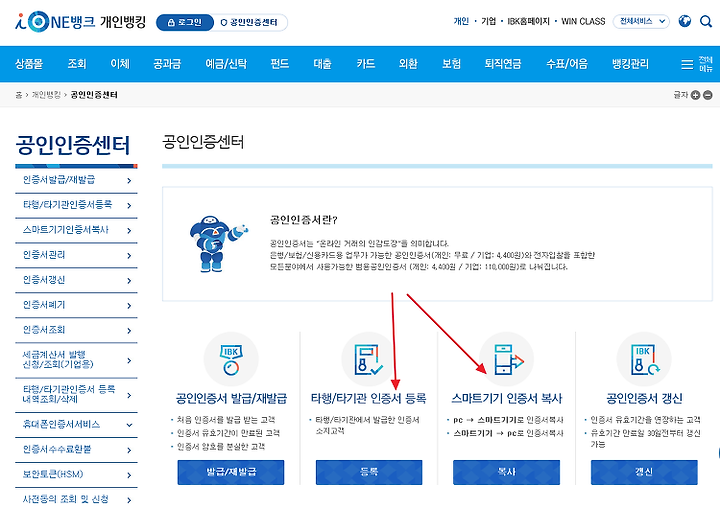Open the hamburger full menu icon
Image resolution: width=720 pixels, height=508 pixels.
tap(687, 64)
